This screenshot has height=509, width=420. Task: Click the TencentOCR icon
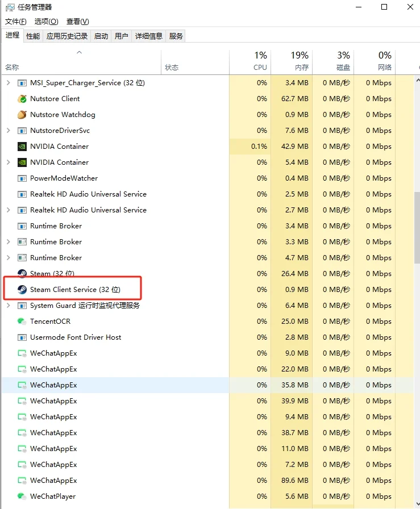(22, 322)
